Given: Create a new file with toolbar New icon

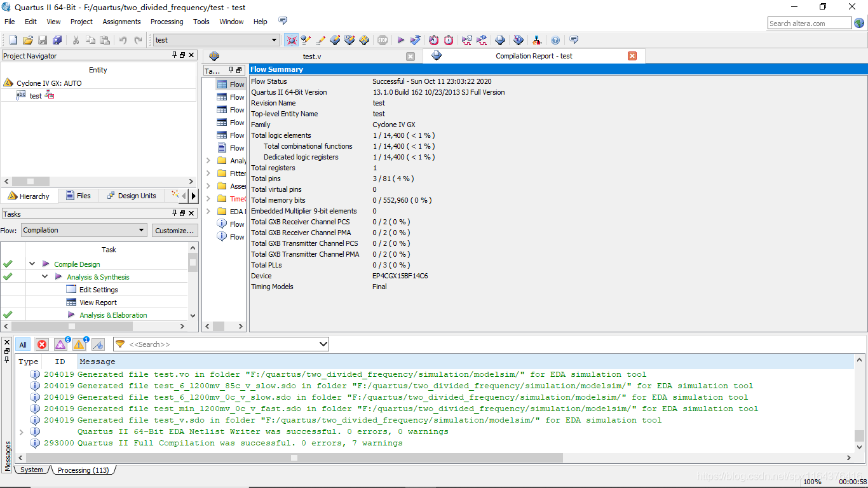Looking at the screenshot, I should point(13,40).
